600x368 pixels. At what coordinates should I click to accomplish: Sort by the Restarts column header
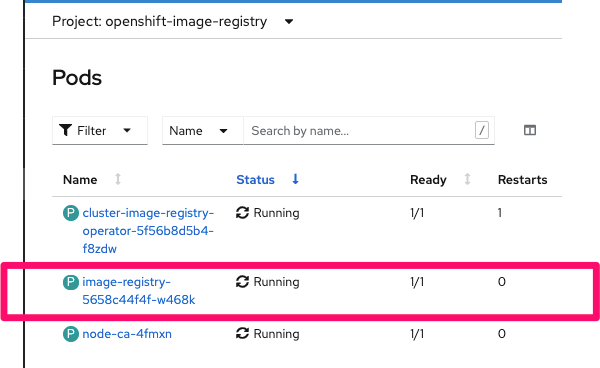522,179
